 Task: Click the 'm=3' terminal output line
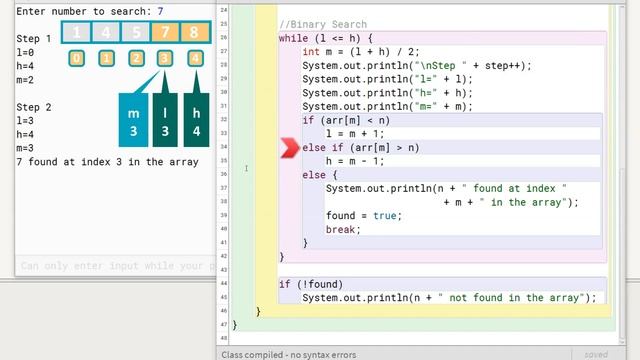[x=25, y=148]
